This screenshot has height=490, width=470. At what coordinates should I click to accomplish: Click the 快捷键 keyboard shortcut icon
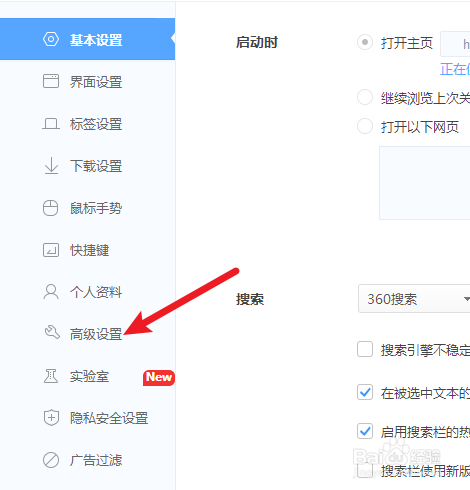click(x=51, y=250)
